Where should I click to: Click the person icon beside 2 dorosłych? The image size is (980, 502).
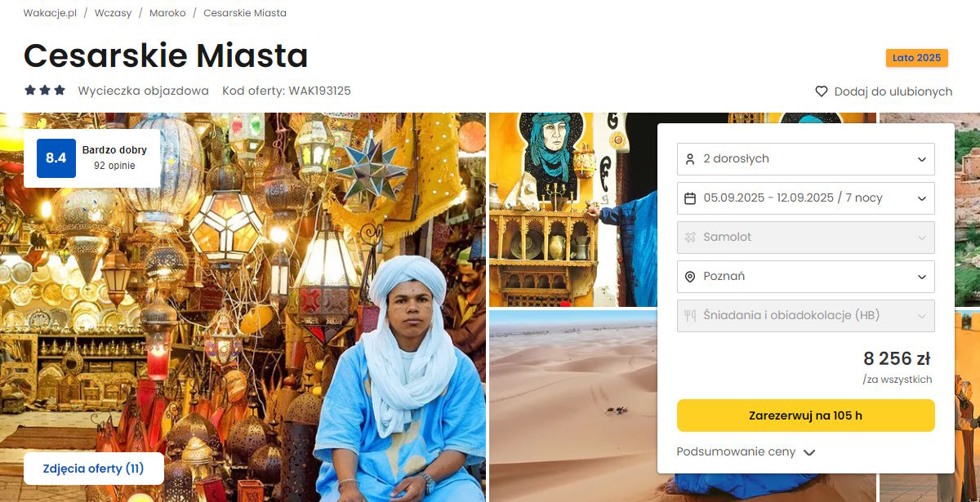point(690,159)
